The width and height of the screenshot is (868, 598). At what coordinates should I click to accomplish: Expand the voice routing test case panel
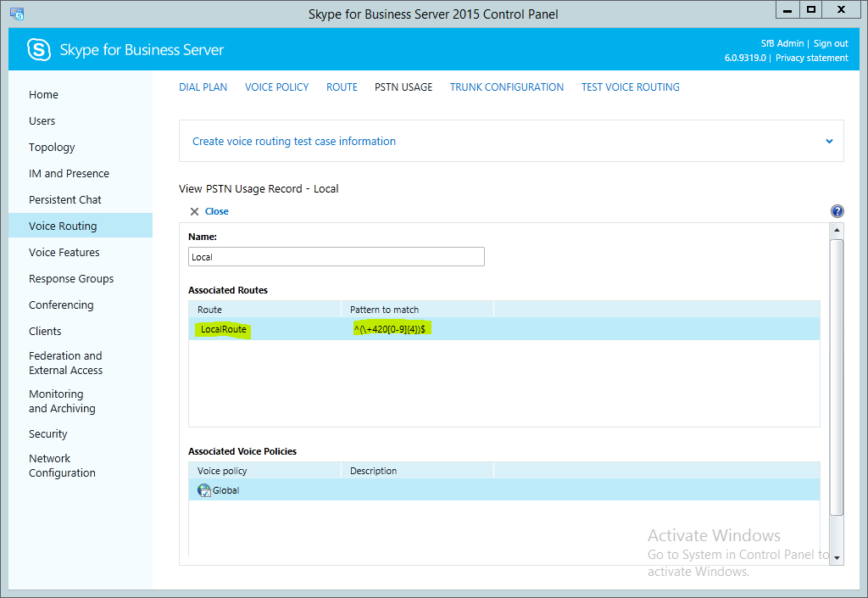click(x=829, y=142)
